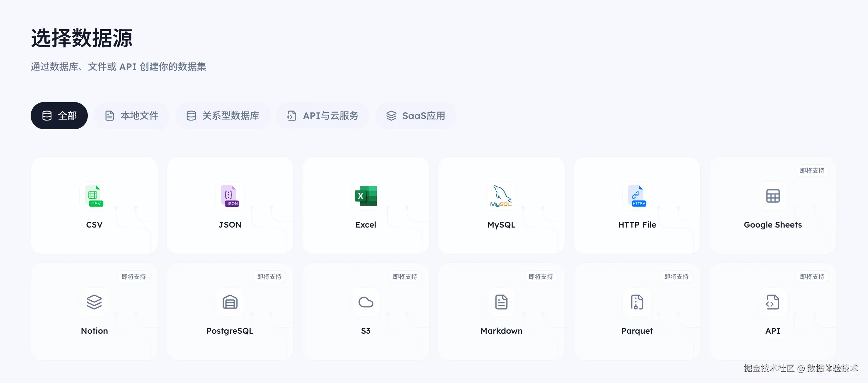The image size is (868, 383).
Task: Click the S3 cloud icon
Action: [x=366, y=302]
